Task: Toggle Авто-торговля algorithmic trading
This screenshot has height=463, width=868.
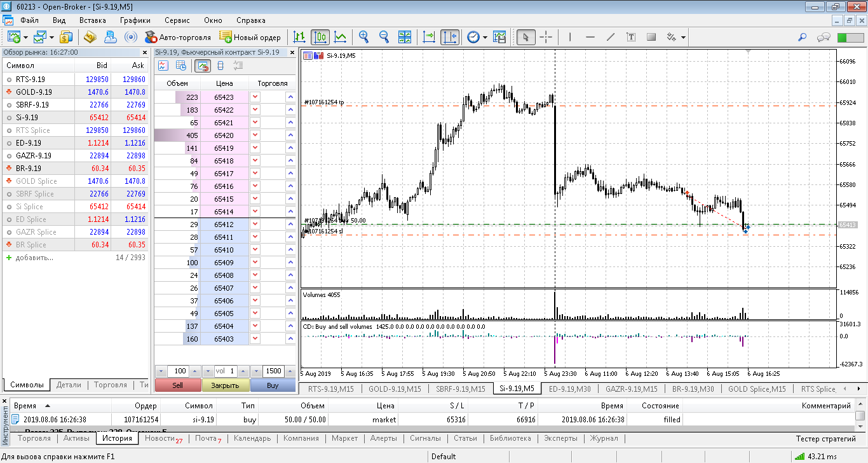Action: click(177, 37)
